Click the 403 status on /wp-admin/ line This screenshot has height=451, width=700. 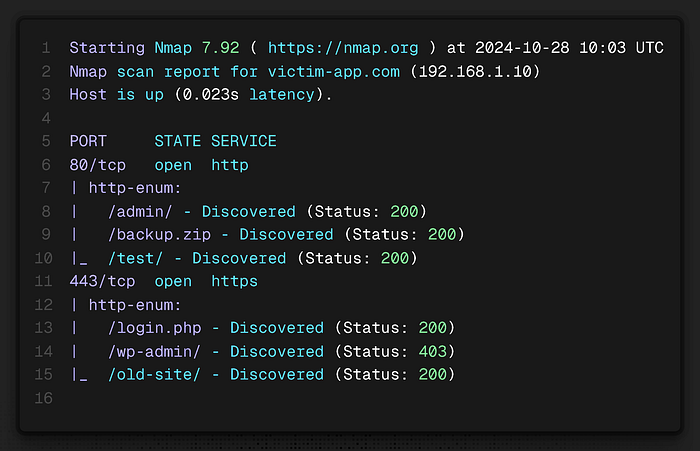433,352
